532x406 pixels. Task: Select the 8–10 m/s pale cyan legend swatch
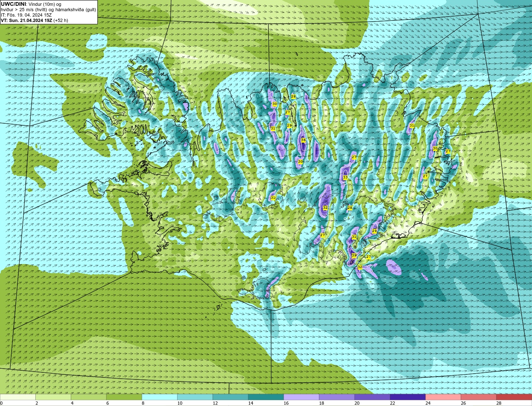160,397
